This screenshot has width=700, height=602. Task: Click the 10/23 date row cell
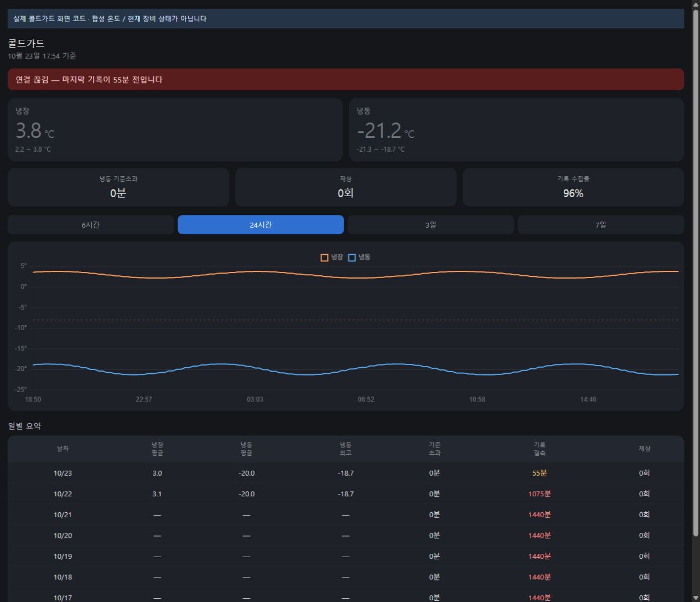click(63, 473)
